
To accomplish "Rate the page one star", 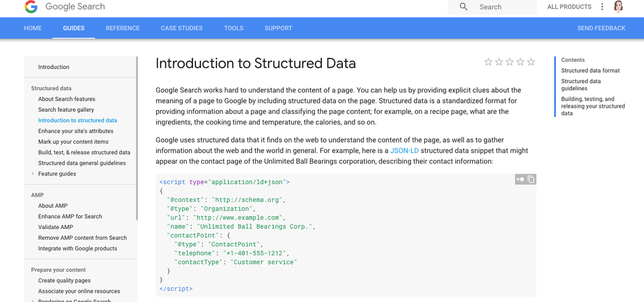I will (x=488, y=62).
